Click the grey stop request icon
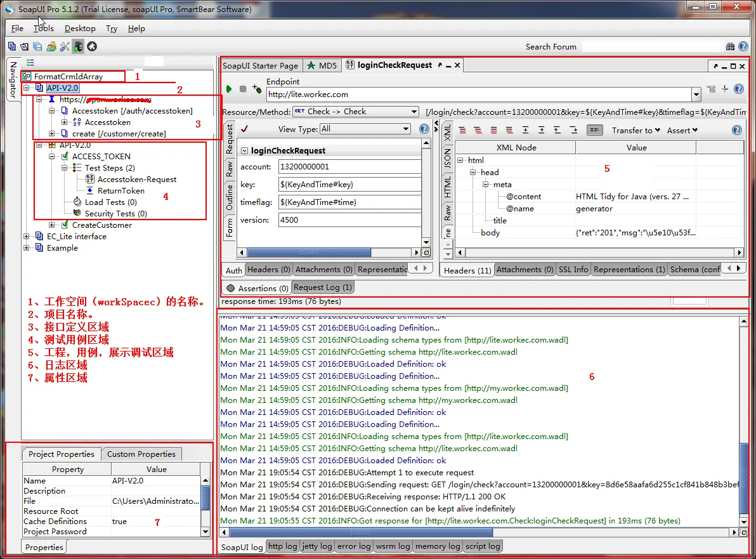756x559 pixels. (x=243, y=89)
